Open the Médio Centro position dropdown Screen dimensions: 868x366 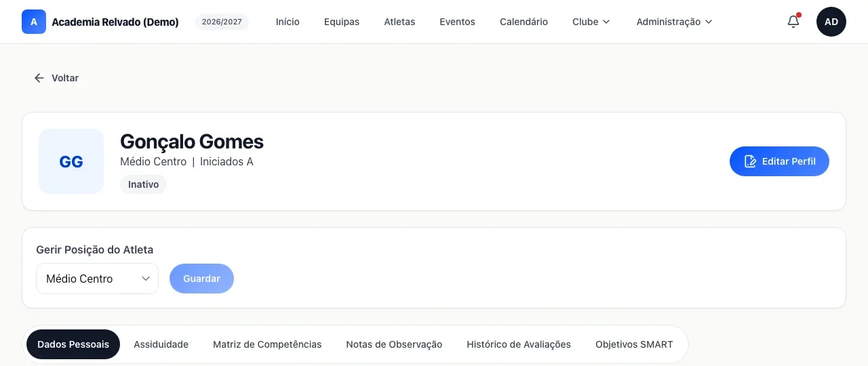(97, 279)
